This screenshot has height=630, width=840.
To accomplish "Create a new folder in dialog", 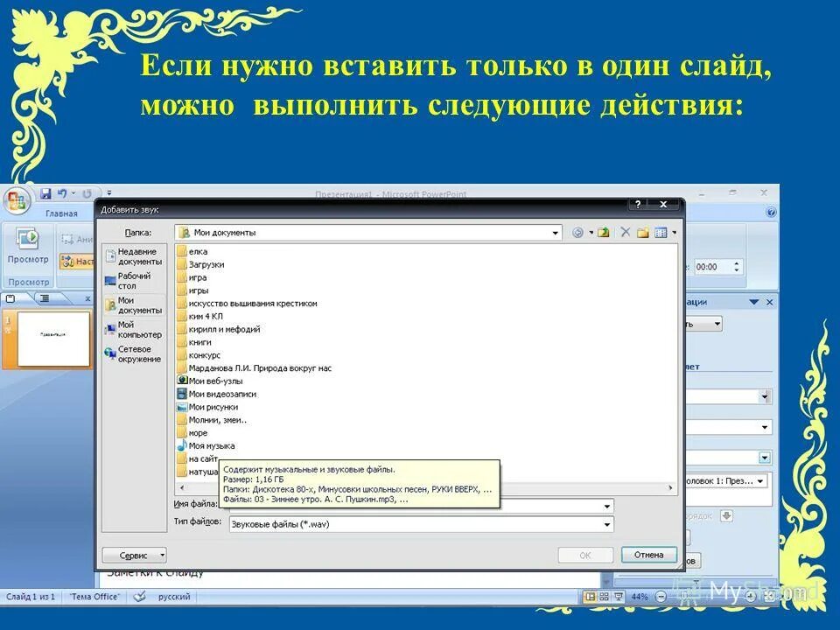I will 643,233.
